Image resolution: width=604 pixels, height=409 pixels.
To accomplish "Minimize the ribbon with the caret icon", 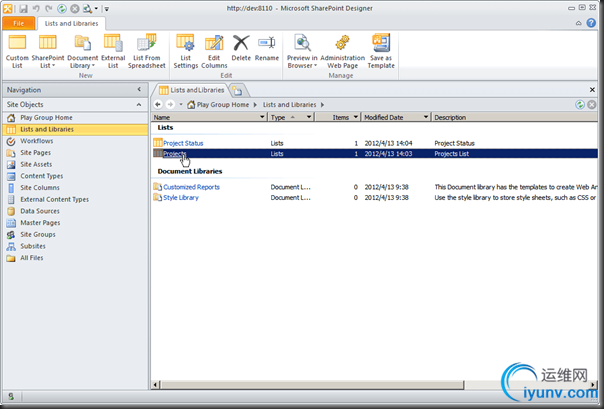I will tap(579, 23).
